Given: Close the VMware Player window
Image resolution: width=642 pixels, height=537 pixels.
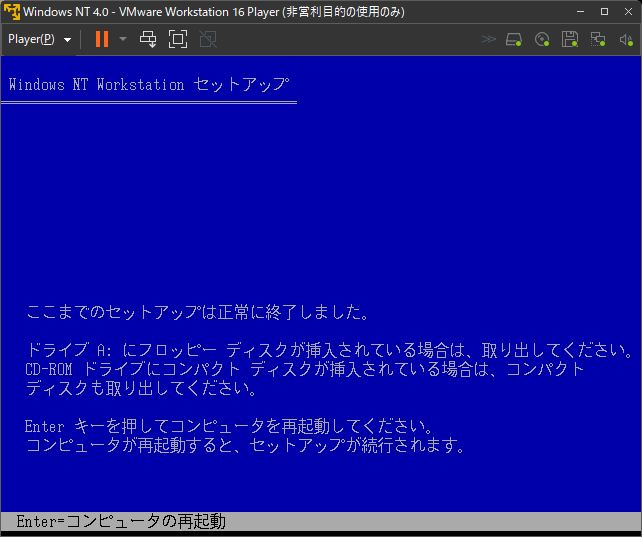Looking at the screenshot, I should (x=628, y=11).
